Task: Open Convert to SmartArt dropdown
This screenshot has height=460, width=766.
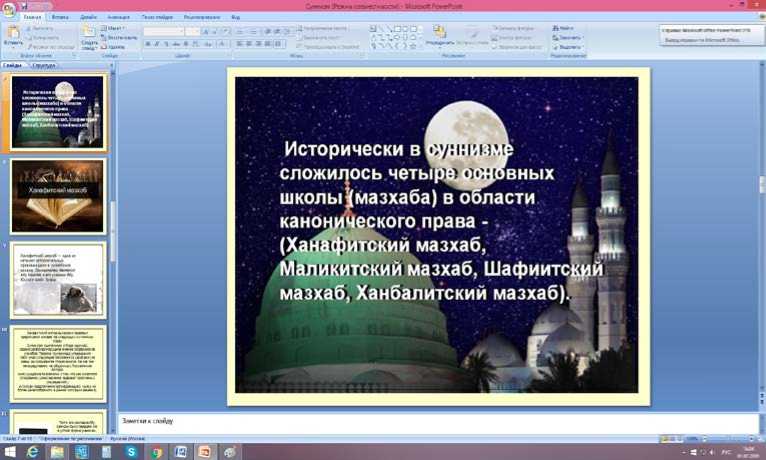Action: tap(327, 47)
